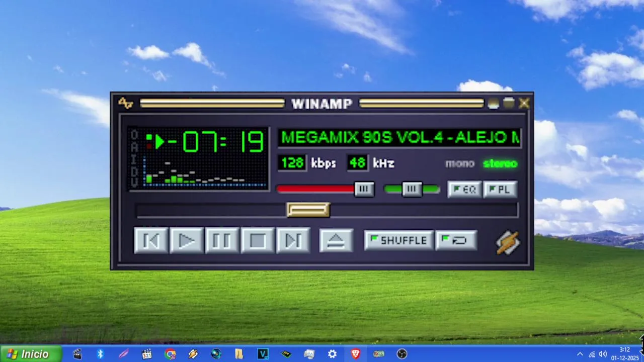644x362 pixels.
Task: Pause playback in Winamp
Action: point(222,240)
